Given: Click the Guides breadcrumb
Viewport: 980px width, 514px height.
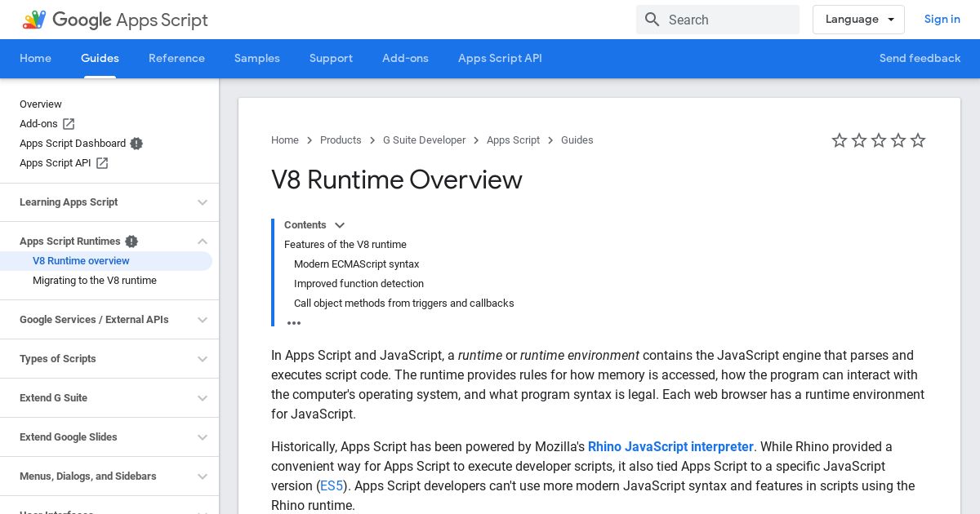Looking at the screenshot, I should [577, 140].
